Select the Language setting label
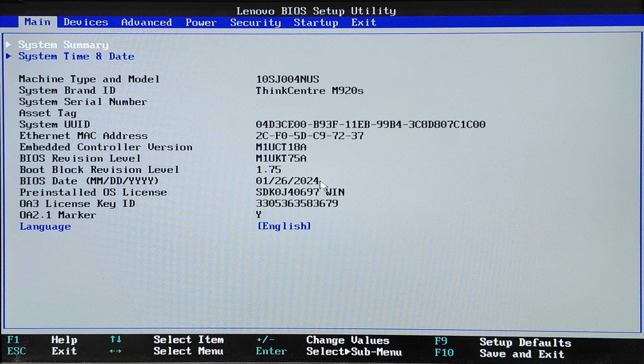 (45, 227)
